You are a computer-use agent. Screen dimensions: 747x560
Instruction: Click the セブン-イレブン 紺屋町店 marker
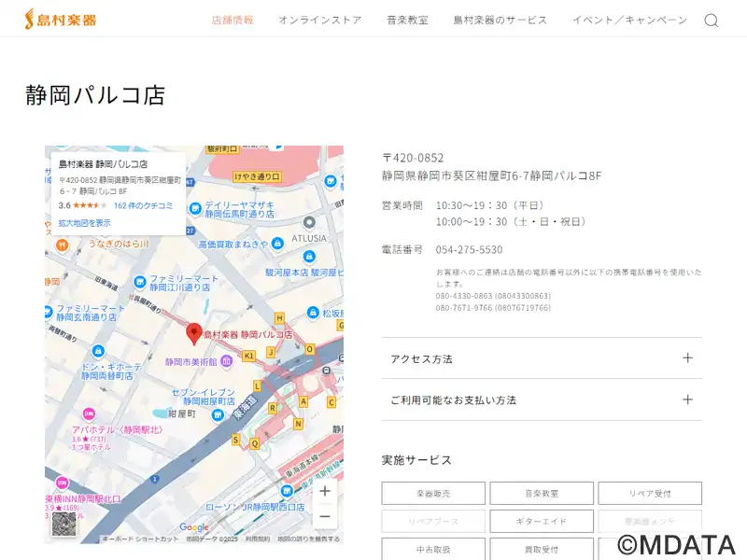point(218,415)
